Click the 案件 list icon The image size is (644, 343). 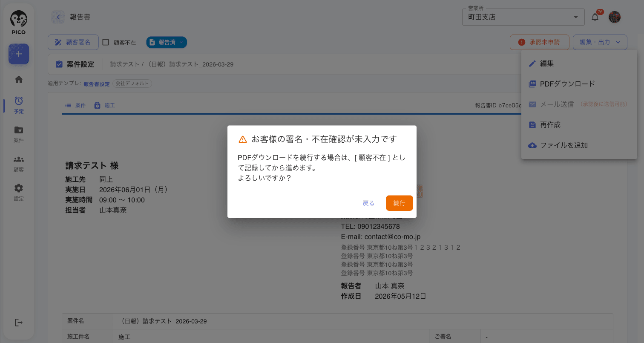[x=68, y=105]
